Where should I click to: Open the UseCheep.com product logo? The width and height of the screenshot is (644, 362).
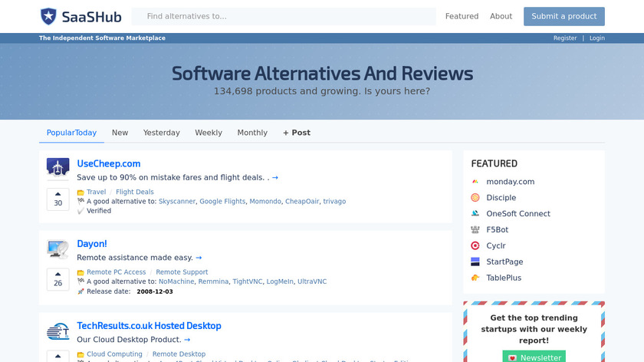(58, 168)
